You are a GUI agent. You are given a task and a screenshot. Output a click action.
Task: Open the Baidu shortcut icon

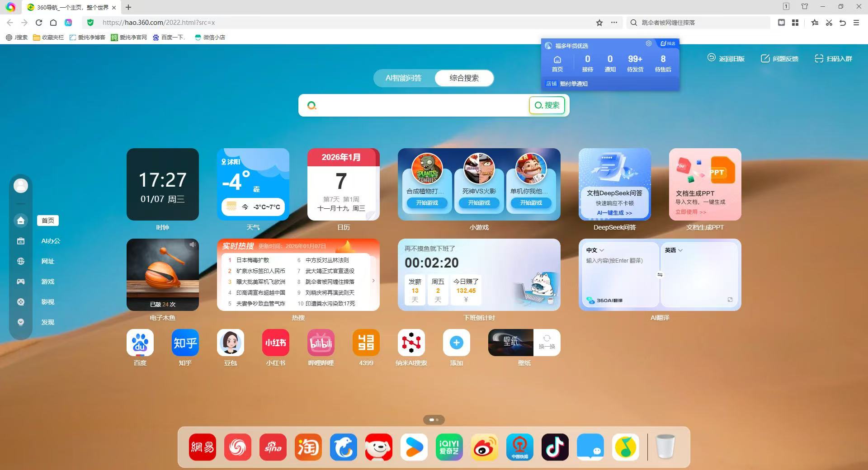[140, 343]
